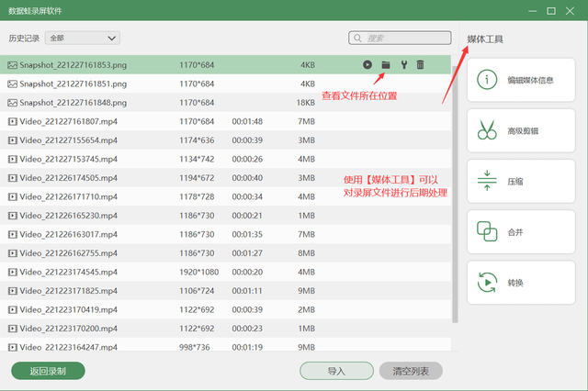
Task: Expand the 历史记录 filter dropdown
Action: point(83,39)
